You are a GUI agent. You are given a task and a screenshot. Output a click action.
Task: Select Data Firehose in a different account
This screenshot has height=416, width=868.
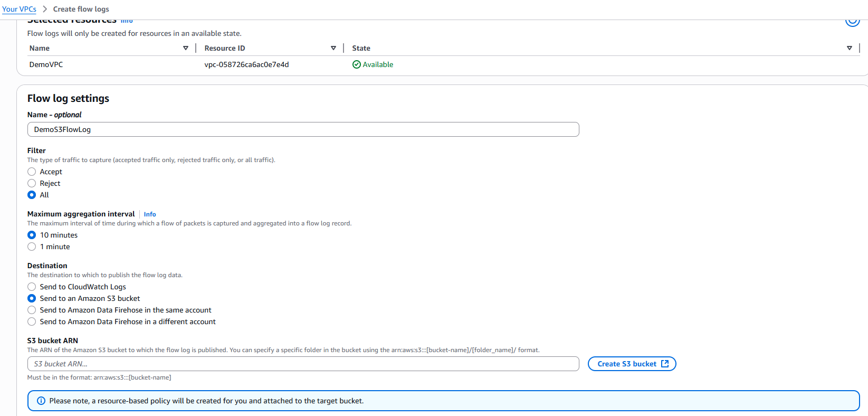click(x=32, y=322)
